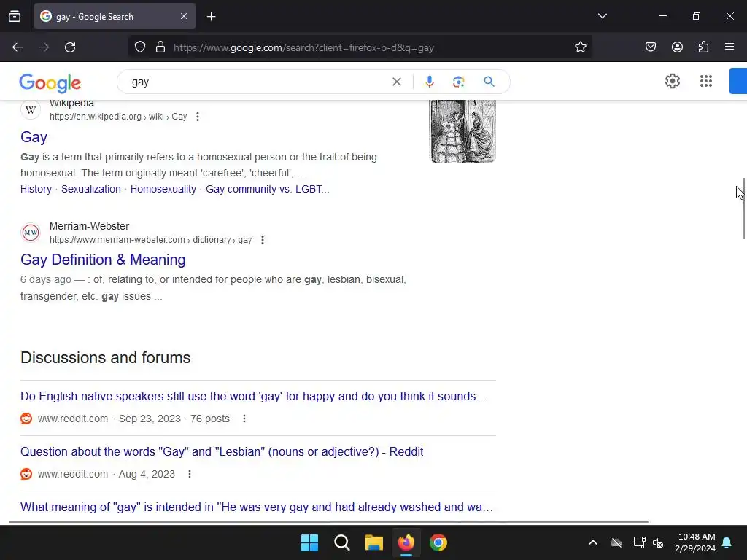Go to Google homepage via logo
This screenshot has width=747, height=560.
[x=50, y=83]
